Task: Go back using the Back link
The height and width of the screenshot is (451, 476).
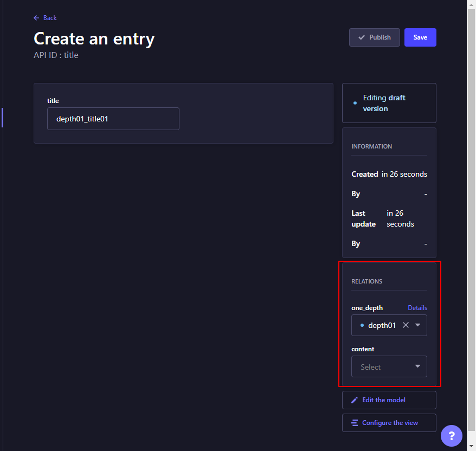Action: tap(45, 18)
